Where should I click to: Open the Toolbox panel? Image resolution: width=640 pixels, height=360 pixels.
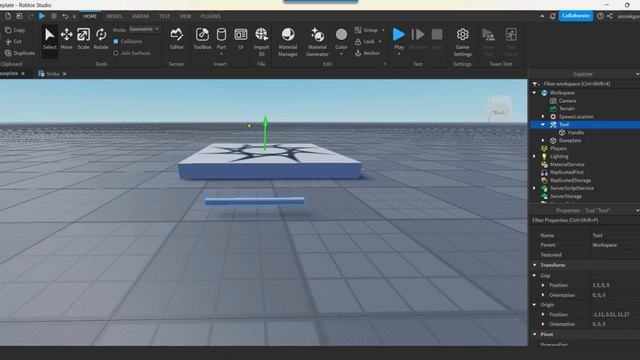point(202,39)
